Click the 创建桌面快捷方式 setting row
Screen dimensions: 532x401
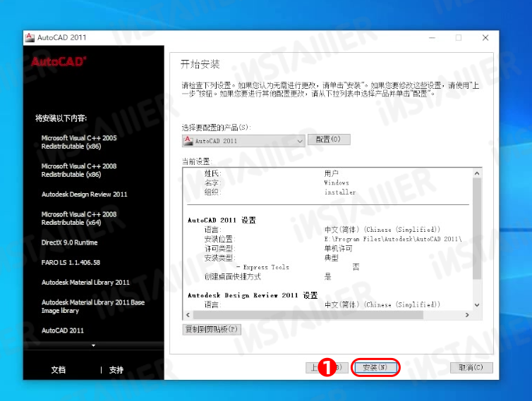[267, 277]
